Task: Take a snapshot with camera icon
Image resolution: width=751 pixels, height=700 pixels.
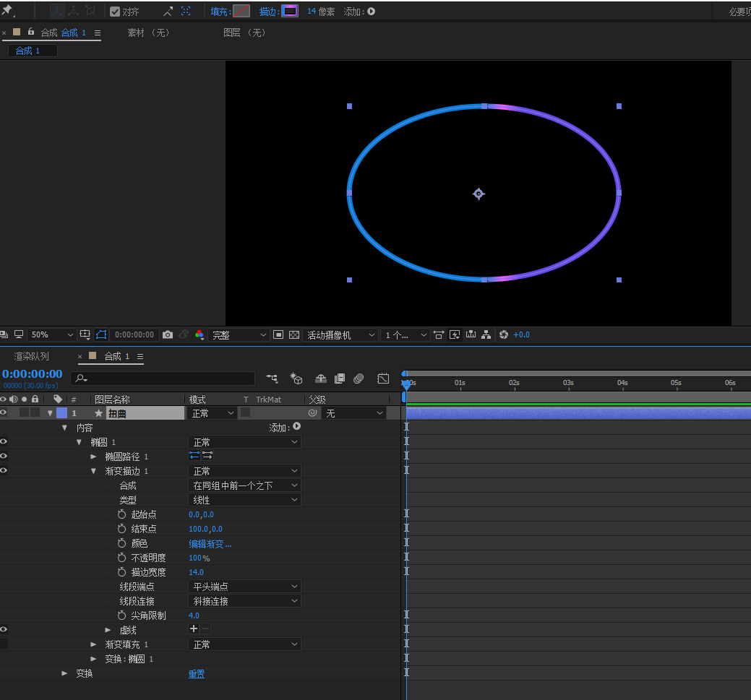Action: tap(168, 334)
